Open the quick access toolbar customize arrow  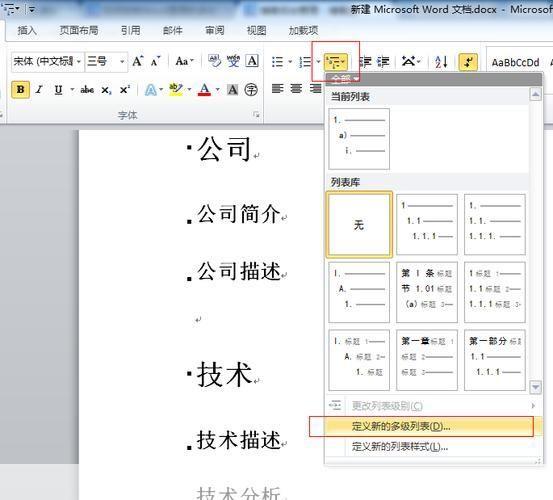(x=32, y=10)
